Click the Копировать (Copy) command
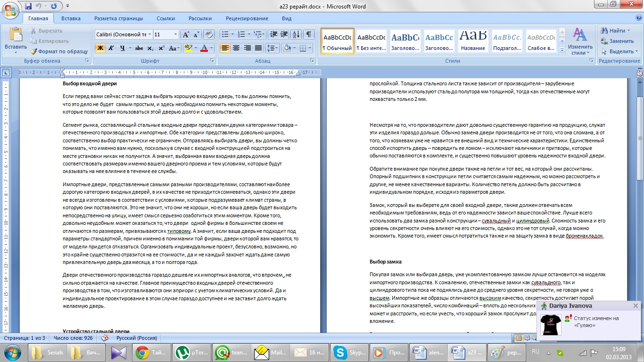644x362 pixels. 49,41
